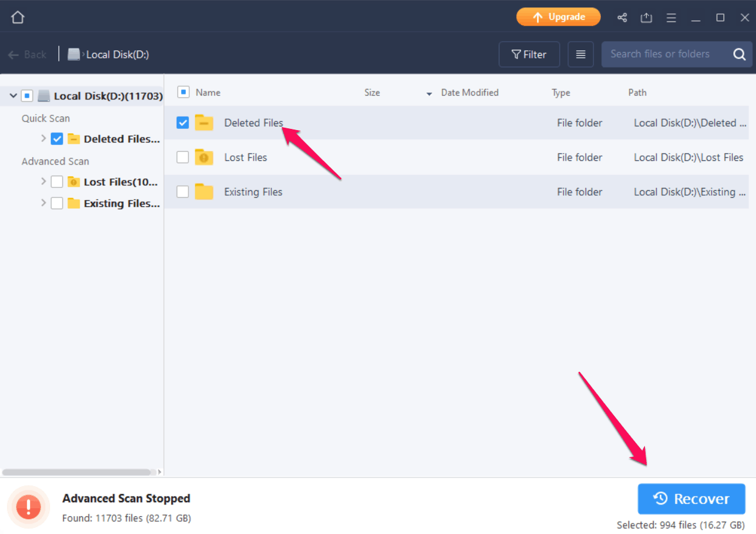
Task: Select the Deleted Files row name
Action: coord(253,123)
